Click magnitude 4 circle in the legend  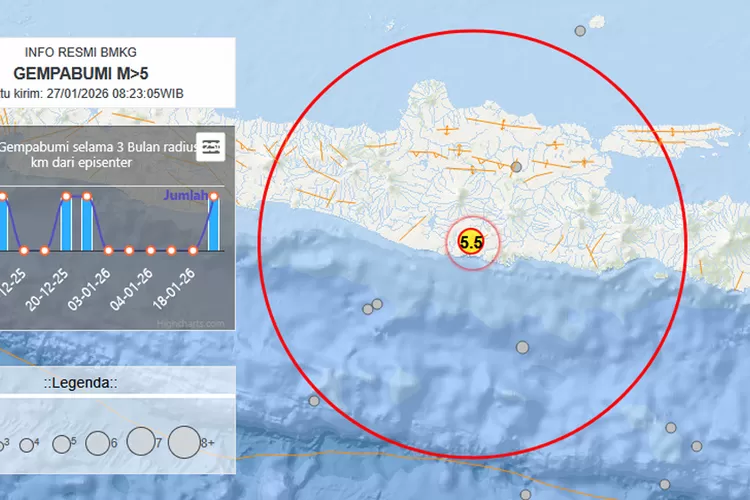coord(26,445)
